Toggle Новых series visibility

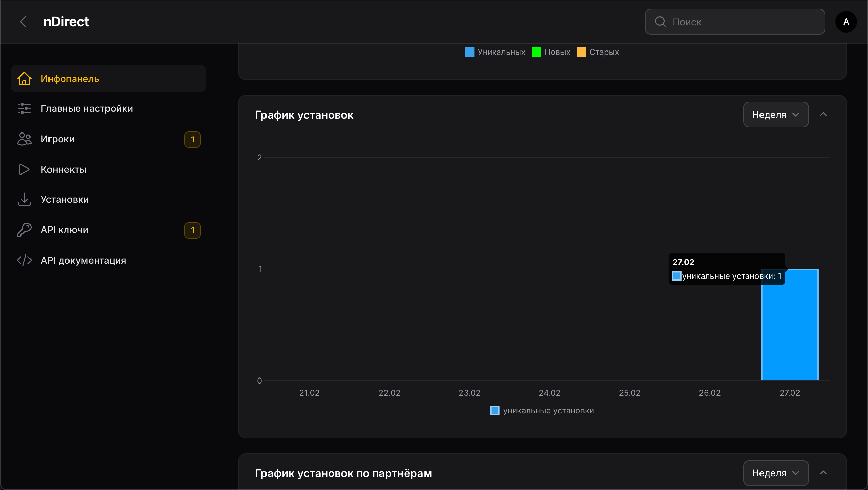point(551,52)
